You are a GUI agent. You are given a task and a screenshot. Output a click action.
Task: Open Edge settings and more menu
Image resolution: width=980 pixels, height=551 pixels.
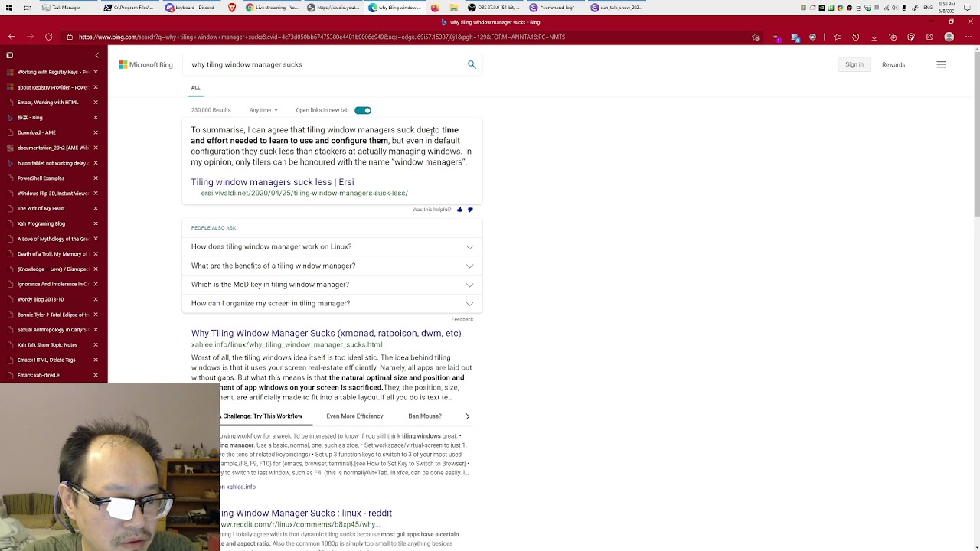tap(969, 37)
